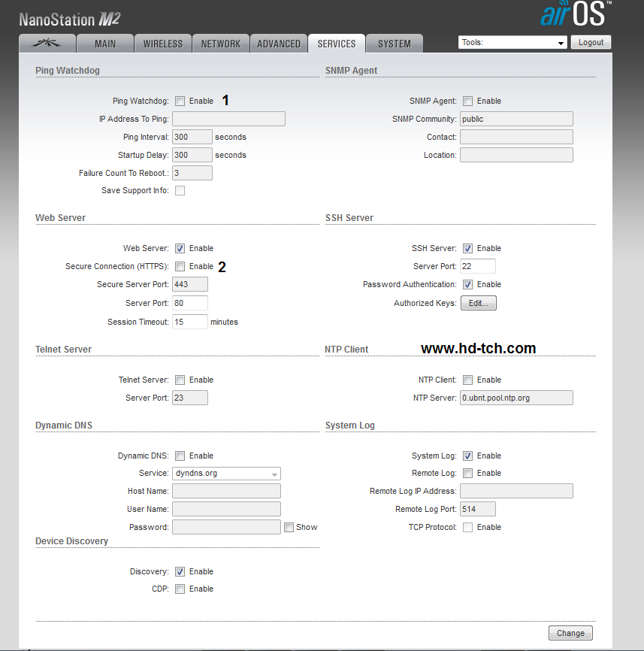
Task: Open the Dynamic DNS Service dropdown
Action: click(226, 474)
